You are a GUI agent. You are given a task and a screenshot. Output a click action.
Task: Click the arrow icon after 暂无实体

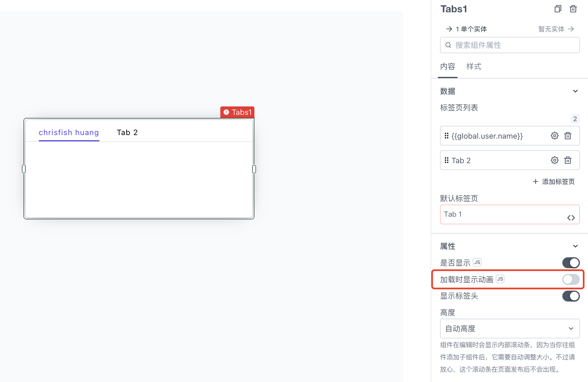(x=571, y=29)
